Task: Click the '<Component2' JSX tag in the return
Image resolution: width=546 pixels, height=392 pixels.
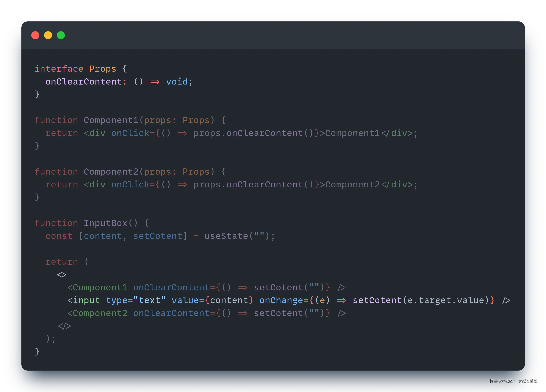Action: [97, 313]
